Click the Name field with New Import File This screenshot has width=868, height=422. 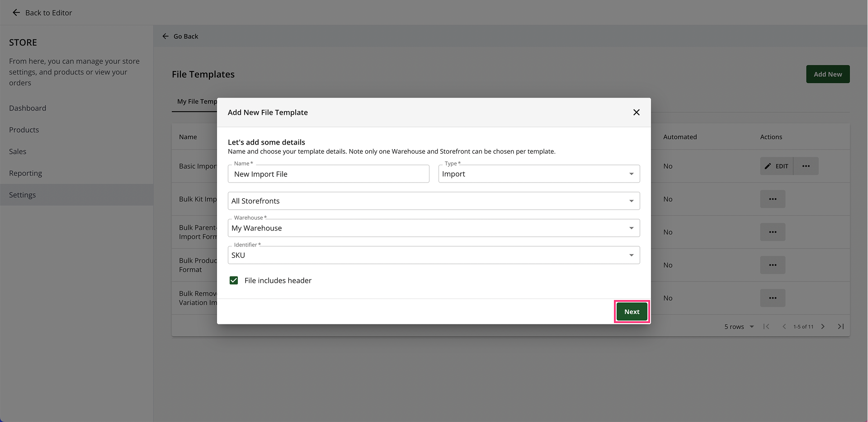329,174
